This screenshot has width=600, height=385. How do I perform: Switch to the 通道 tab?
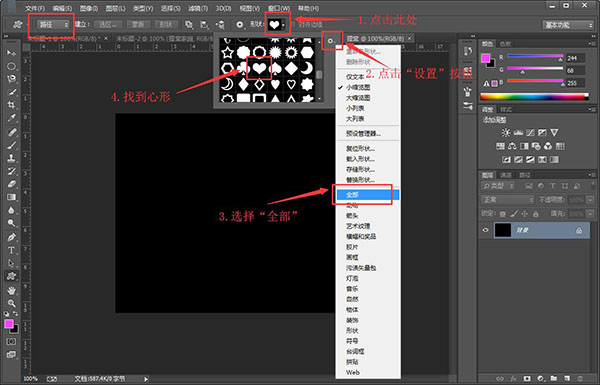(x=506, y=175)
